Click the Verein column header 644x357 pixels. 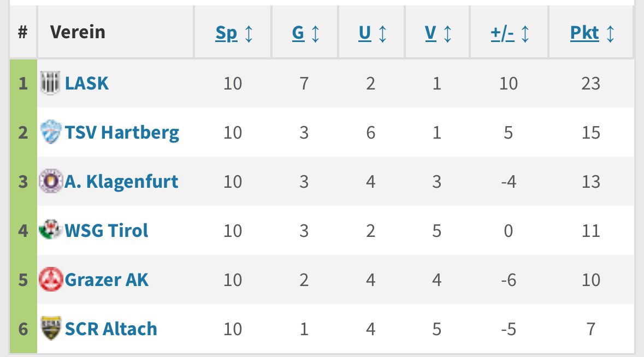(78, 32)
